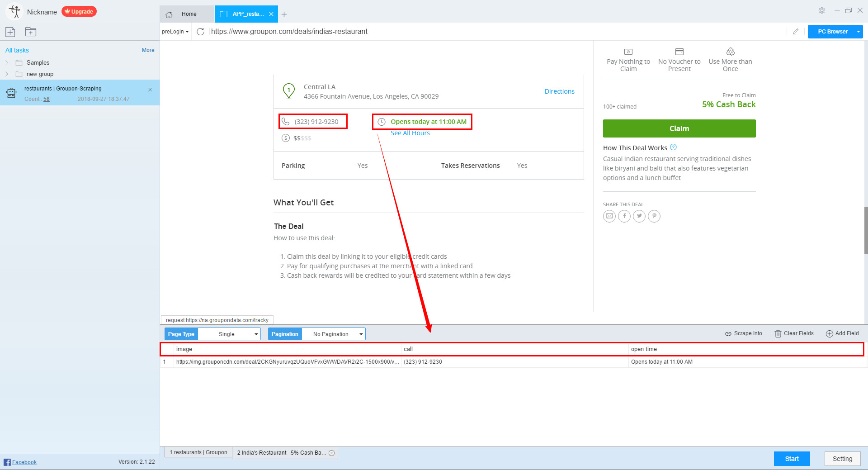The height and width of the screenshot is (470, 868).
Task: Open the Directions link
Action: point(559,91)
